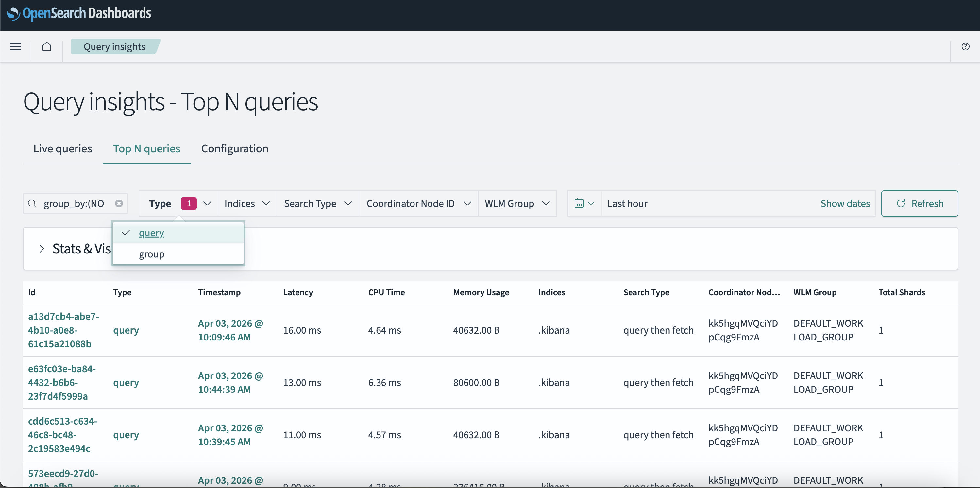Click timestamp Apr 03, 2026 @ 10:44:39 AM
This screenshot has height=488, width=980.
coord(230,383)
